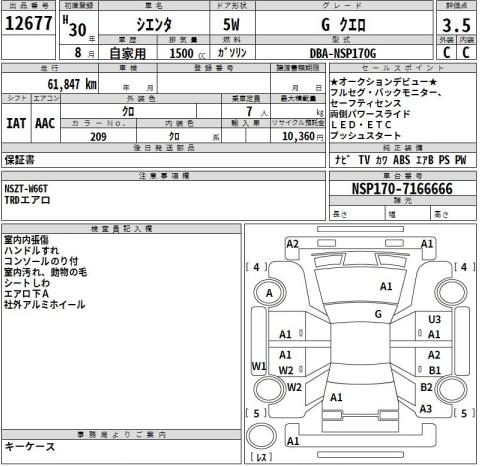
Task: Click the fuel type ガソリン
Action: 232,52
